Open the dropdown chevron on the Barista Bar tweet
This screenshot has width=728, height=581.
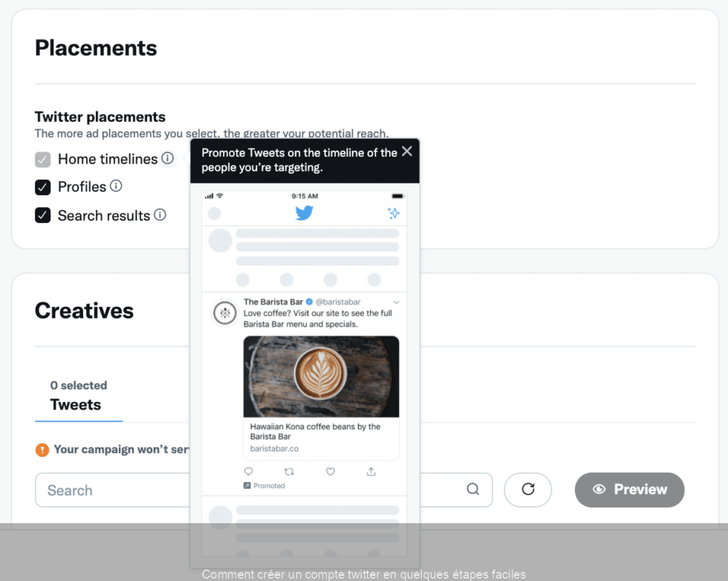(x=396, y=302)
